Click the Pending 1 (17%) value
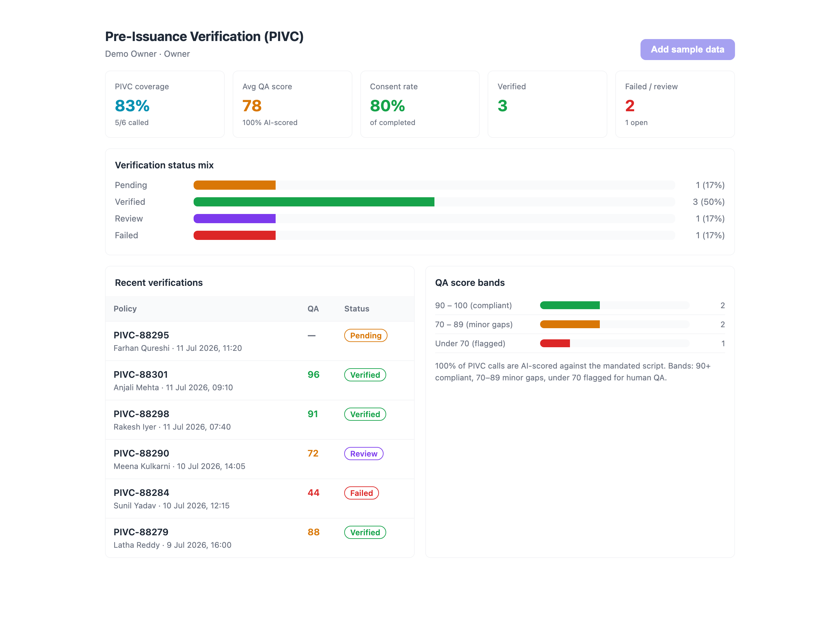840x617 pixels. (710, 185)
